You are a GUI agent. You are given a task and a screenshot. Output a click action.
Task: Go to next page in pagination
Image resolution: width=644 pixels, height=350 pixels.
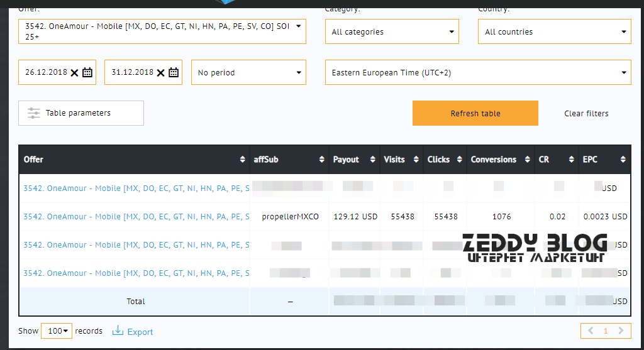(x=621, y=331)
